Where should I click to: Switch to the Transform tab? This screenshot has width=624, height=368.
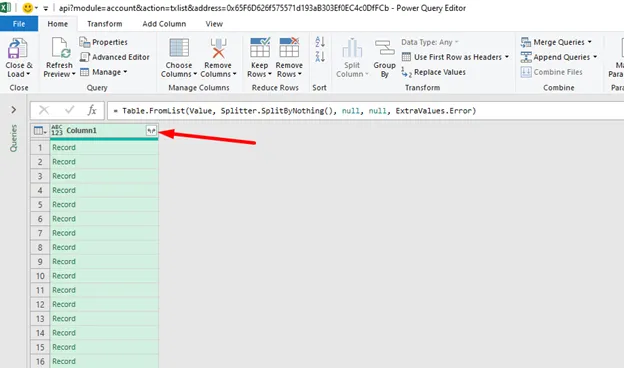[x=105, y=24]
